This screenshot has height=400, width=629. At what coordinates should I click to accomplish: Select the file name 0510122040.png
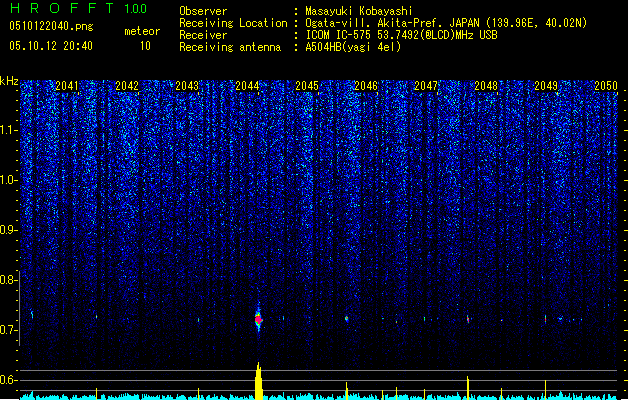point(51,26)
